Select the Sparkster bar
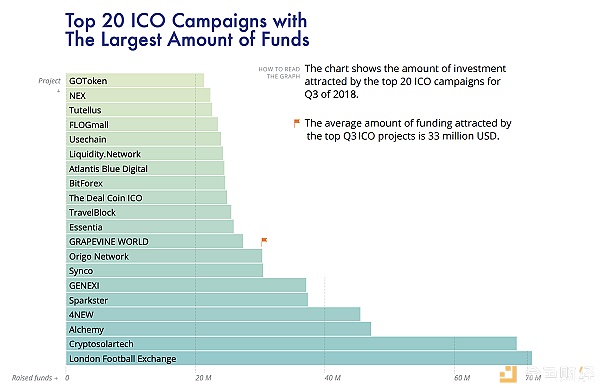 (x=187, y=300)
